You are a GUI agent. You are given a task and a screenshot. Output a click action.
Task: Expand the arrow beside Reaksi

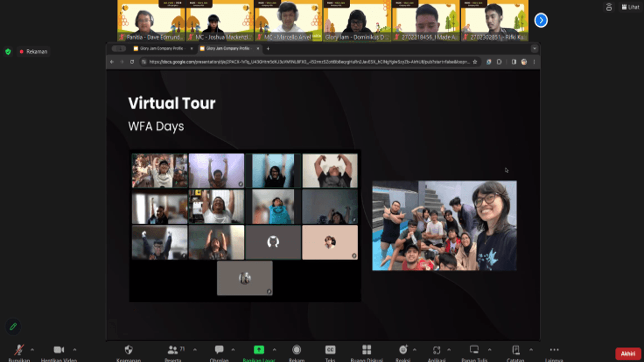coord(415,349)
